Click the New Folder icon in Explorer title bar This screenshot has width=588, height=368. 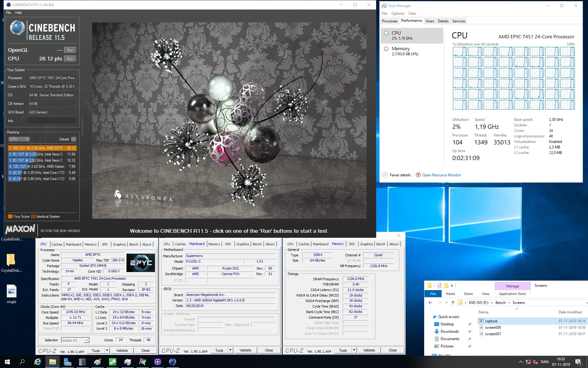click(x=446, y=286)
